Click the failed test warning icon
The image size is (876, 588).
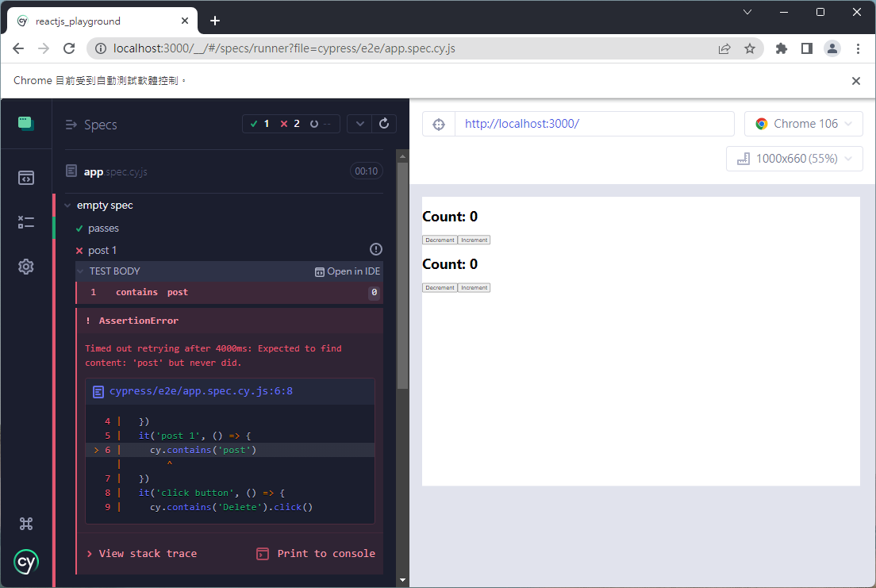[x=376, y=249]
